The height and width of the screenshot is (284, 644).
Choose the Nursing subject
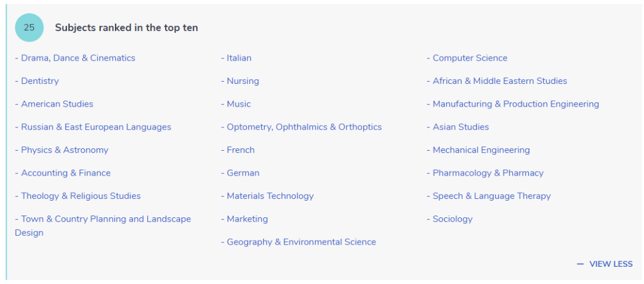[243, 81]
